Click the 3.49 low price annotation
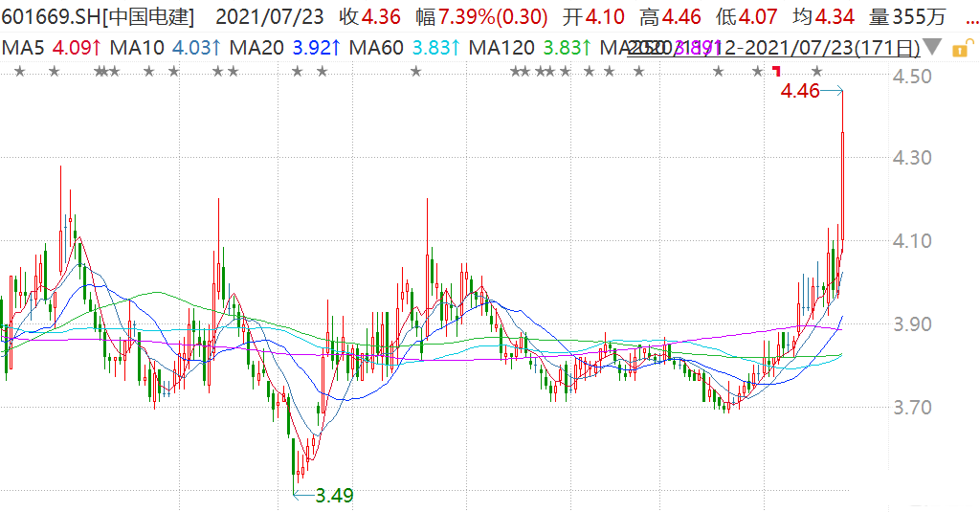Image resolution: width=980 pixels, height=512 pixels. [x=334, y=496]
